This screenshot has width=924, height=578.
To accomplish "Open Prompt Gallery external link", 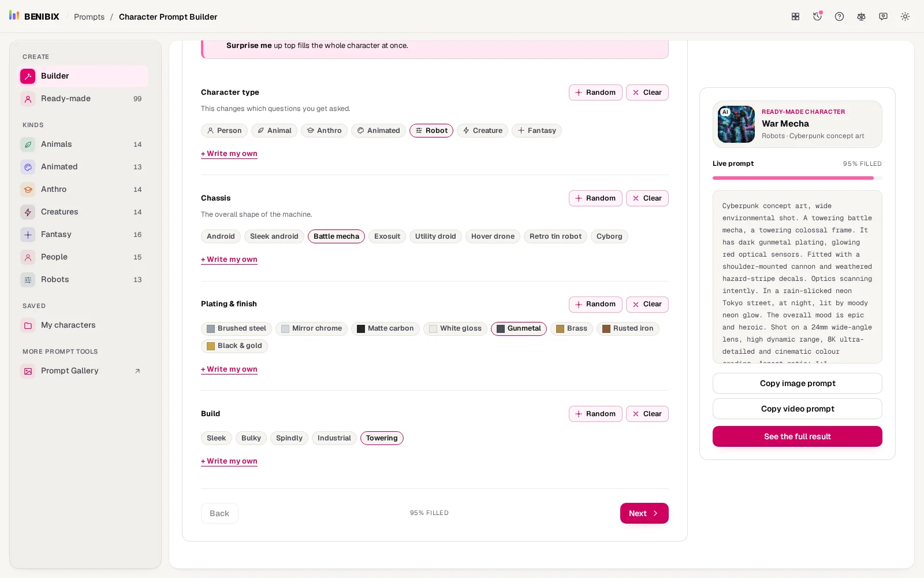I will tap(84, 371).
